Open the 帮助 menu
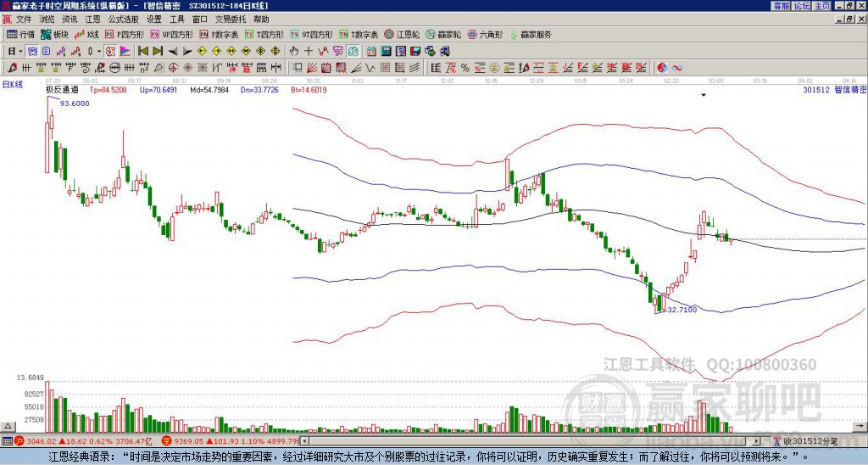868x465 pixels. 261,20
